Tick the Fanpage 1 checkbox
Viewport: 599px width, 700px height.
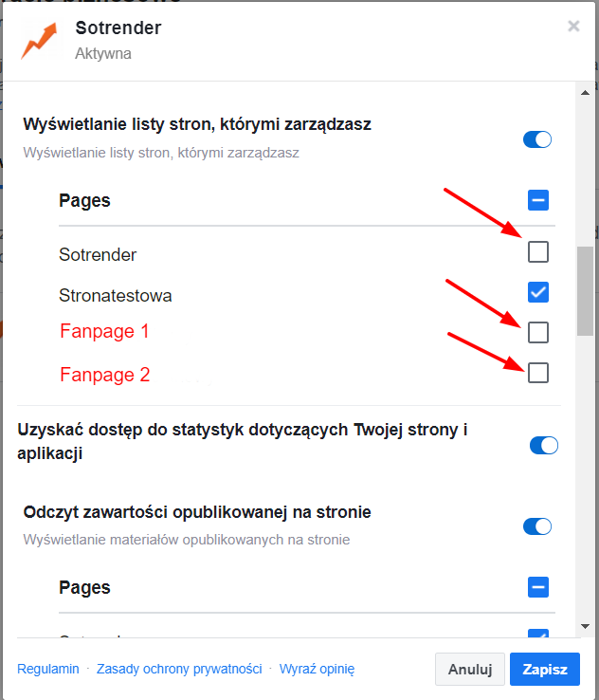538,332
